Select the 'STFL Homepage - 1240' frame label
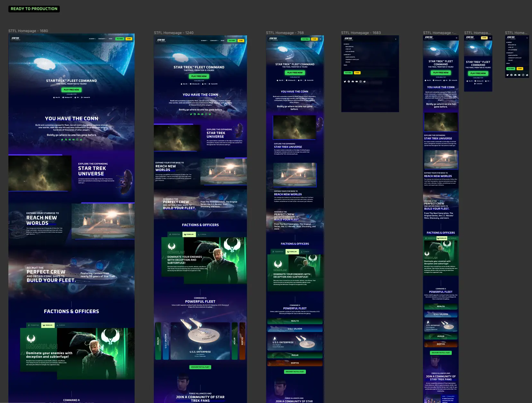This screenshot has height=403, width=532. click(174, 33)
